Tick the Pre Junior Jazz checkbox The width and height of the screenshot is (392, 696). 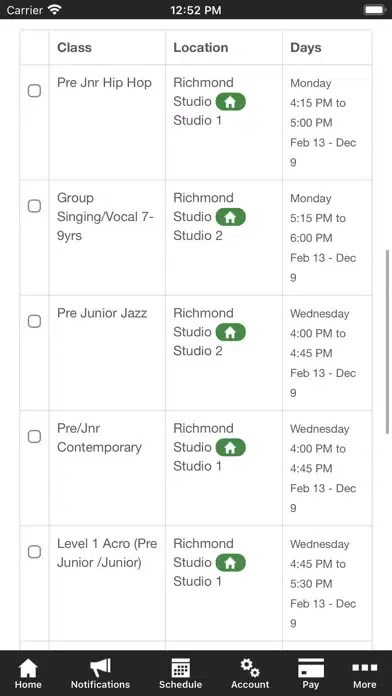pos(34,321)
